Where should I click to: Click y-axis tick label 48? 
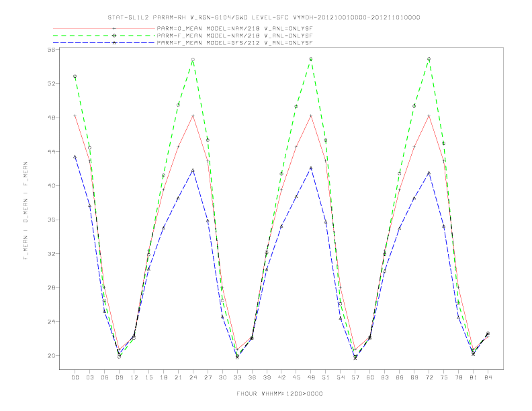point(52,118)
